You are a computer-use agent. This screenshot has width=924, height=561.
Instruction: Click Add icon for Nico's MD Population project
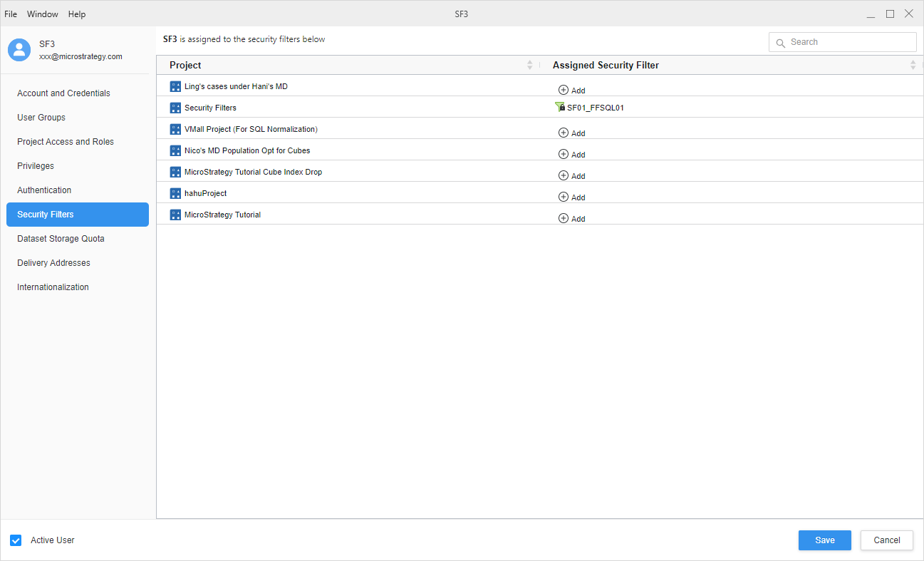tap(564, 154)
